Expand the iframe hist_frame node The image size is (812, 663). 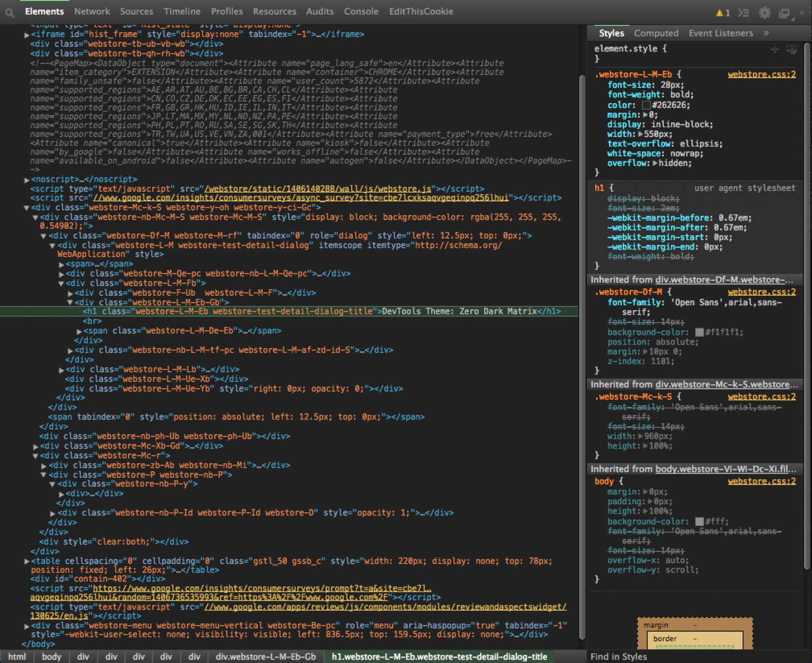(x=26, y=35)
